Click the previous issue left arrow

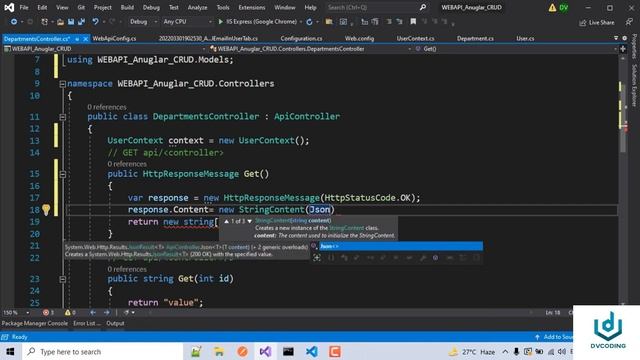coord(93,313)
